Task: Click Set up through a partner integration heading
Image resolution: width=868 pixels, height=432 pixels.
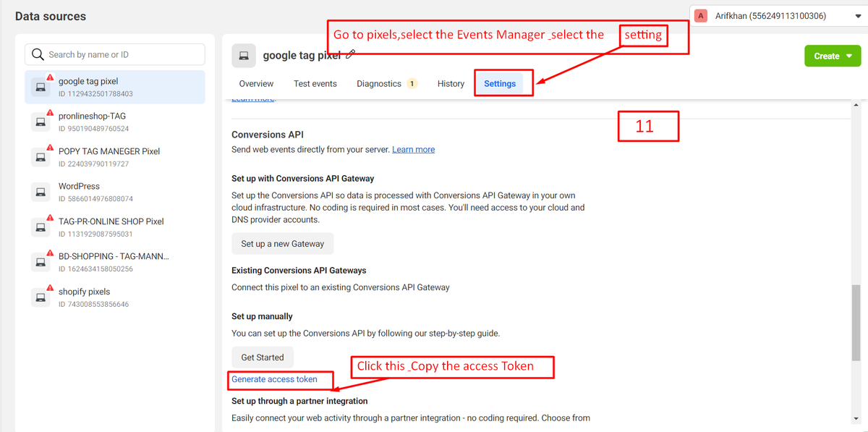Action: click(299, 401)
